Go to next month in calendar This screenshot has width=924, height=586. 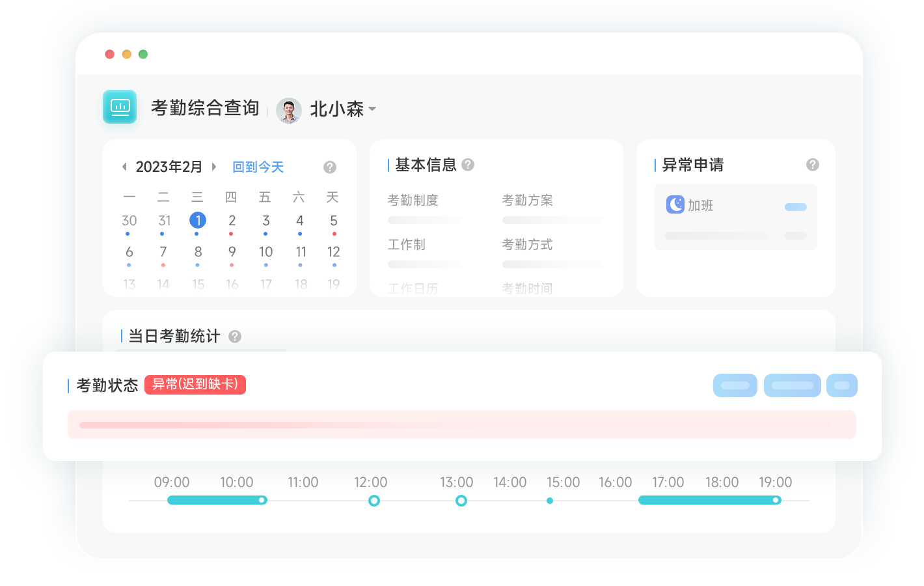(213, 167)
